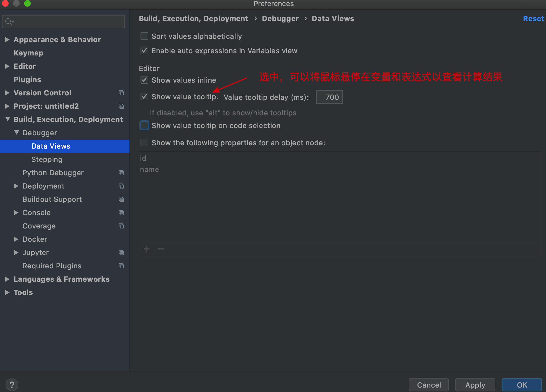The height and width of the screenshot is (392, 546).
Task: Click the Jupyter tree label
Action: pos(35,253)
